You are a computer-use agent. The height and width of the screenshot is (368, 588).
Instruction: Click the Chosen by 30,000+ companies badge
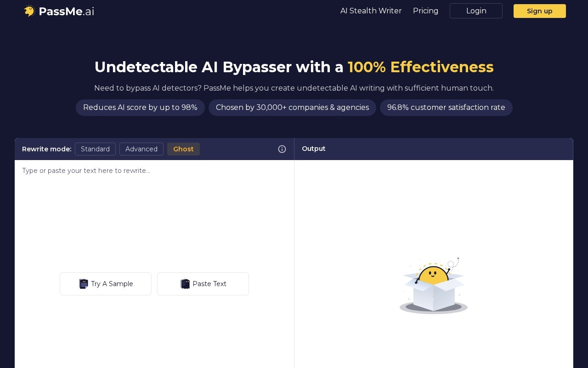292,108
